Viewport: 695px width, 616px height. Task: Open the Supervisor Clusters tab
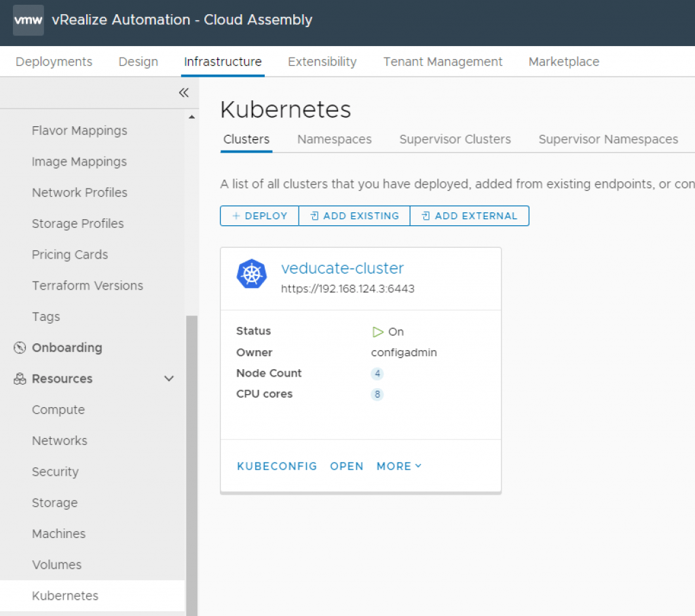[455, 139]
